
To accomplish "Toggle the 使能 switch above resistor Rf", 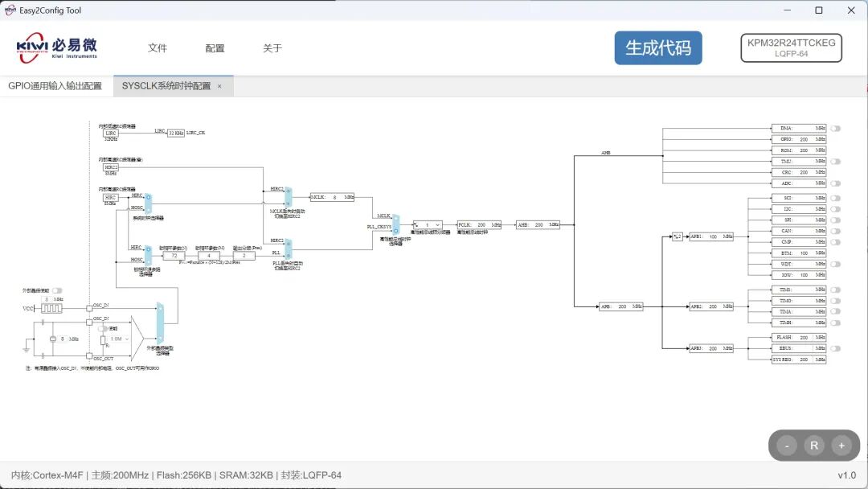I will click(102, 328).
